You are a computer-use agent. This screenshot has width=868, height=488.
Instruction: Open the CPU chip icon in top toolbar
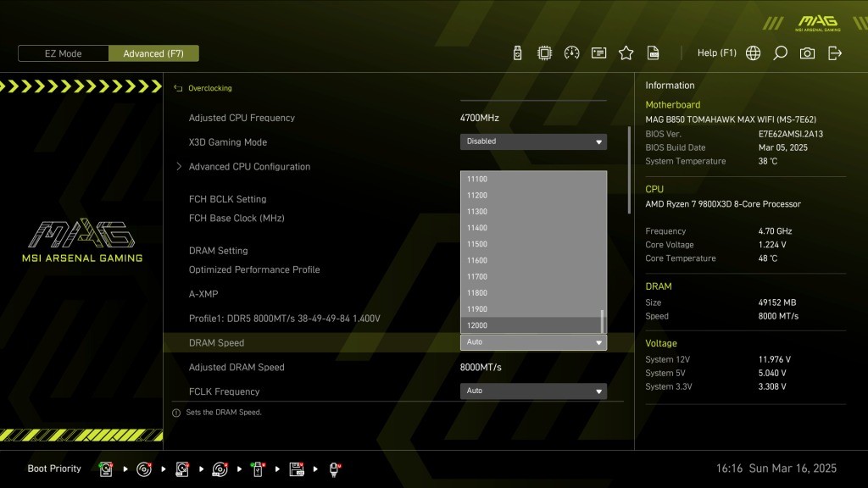[544, 53]
